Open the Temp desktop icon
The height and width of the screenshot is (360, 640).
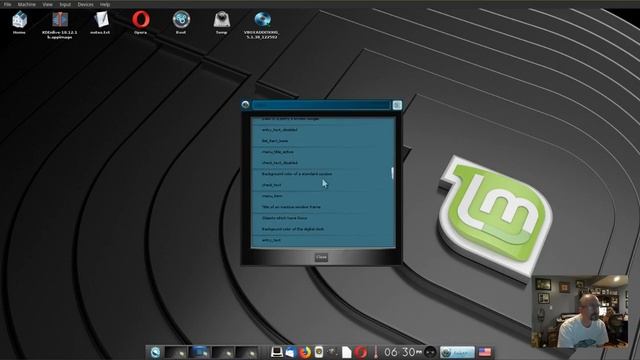[x=221, y=22]
